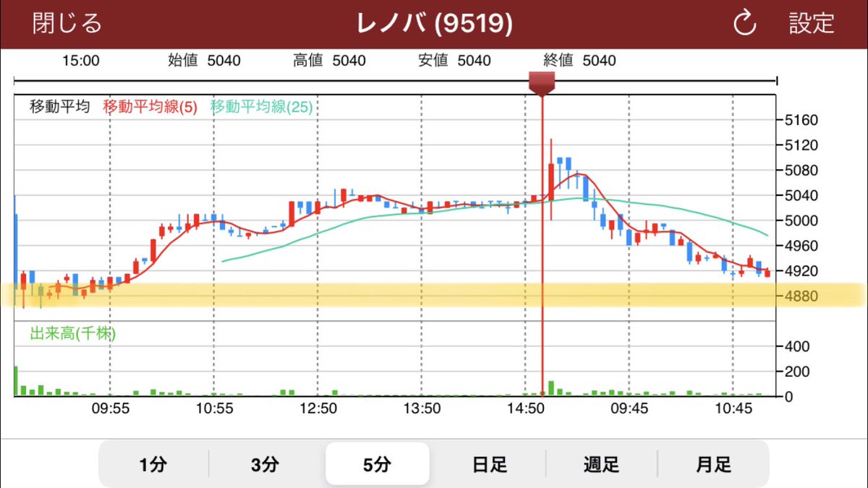Switch to 日足 daily chart tab
Screen dimensions: 868x488
tap(490, 465)
